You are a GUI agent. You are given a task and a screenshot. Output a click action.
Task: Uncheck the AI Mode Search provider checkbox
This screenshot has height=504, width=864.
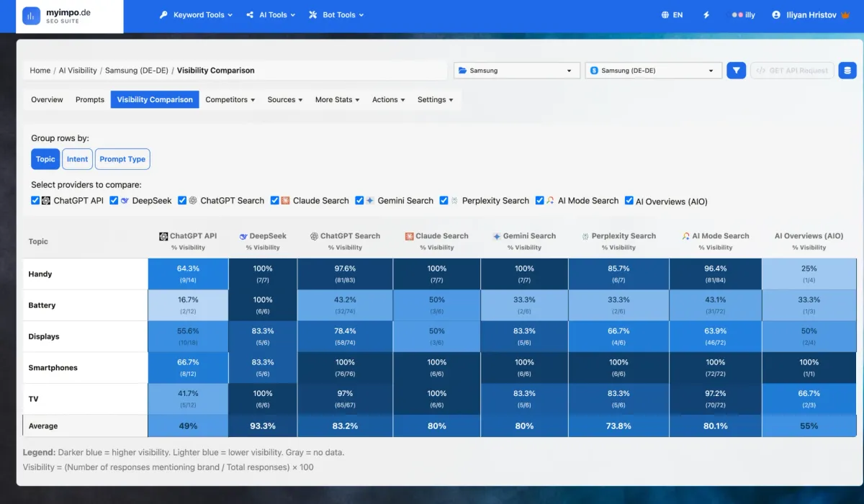click(x=539, y=201)
